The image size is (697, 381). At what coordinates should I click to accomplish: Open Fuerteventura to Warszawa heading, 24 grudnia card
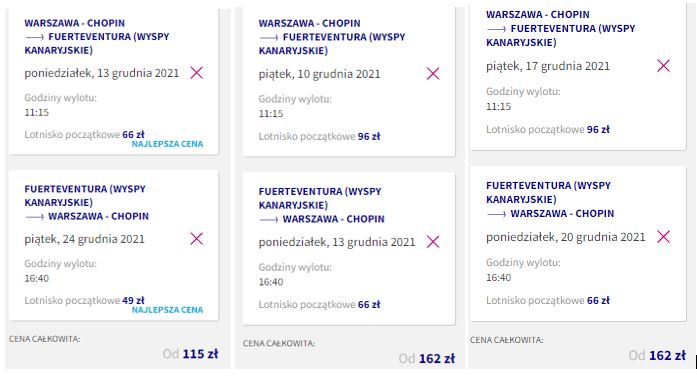pos(87,202)
